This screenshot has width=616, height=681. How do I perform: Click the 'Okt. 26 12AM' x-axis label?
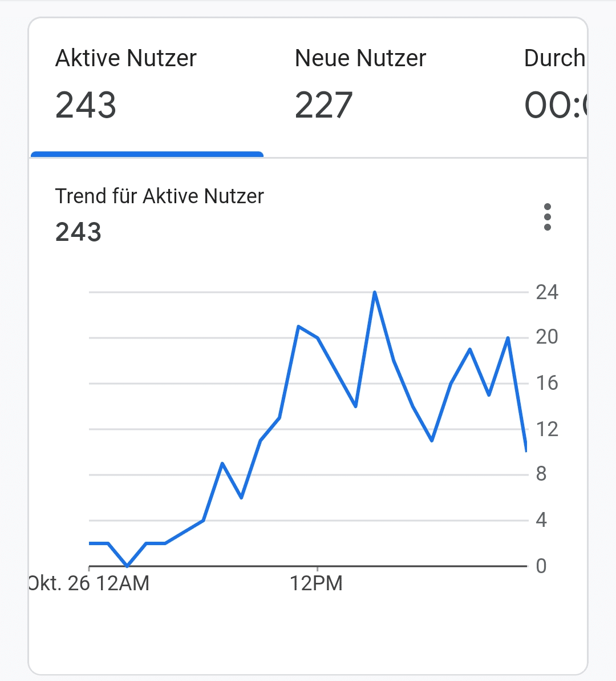point(90,583)
